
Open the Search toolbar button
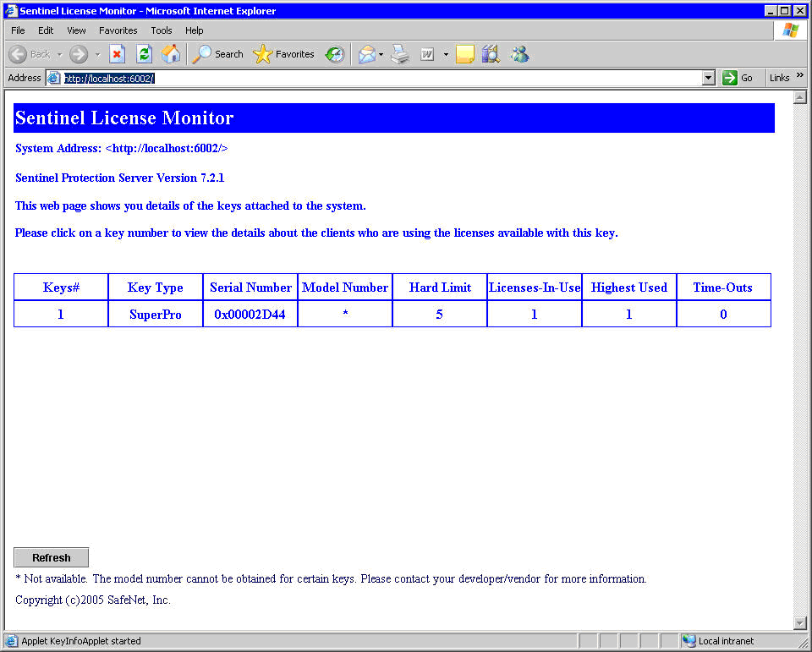pyautogui.click(x=217, y=54)
